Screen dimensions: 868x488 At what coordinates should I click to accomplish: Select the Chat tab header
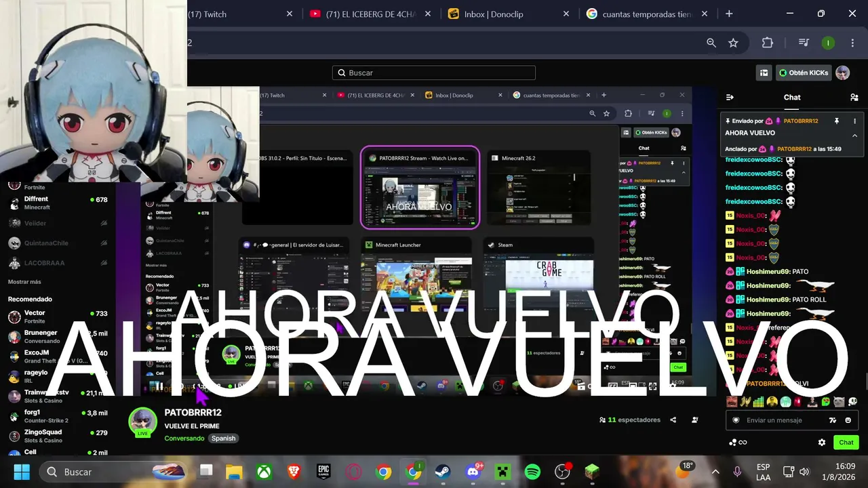point(792,97)
